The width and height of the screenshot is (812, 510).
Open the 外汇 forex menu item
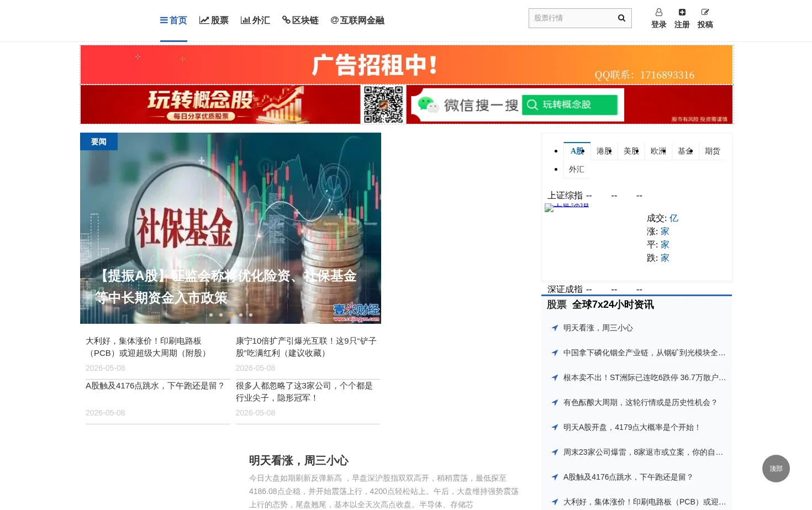point(255,20)
